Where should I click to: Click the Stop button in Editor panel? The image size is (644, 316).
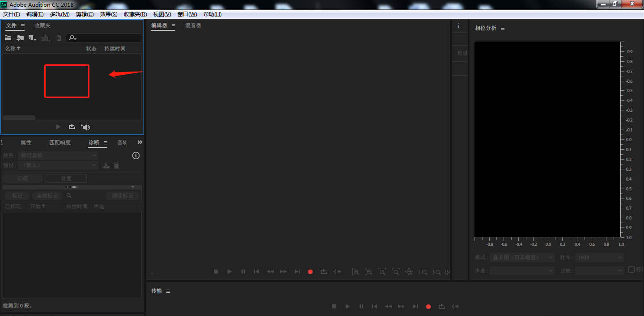point(216,271)
